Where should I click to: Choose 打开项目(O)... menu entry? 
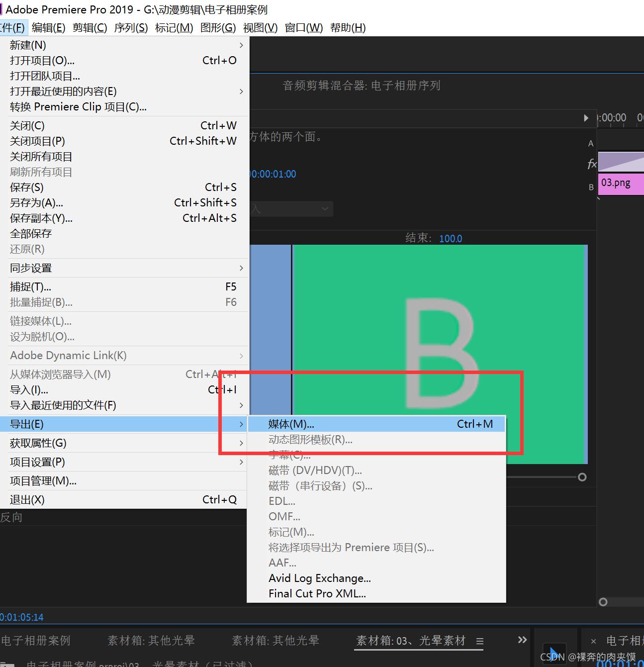click(124, 61)
